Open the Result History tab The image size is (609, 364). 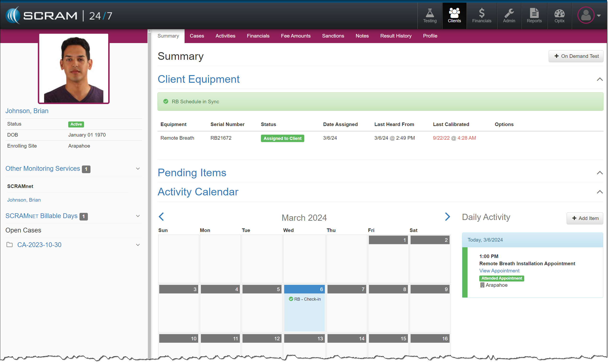coord(396,36)
